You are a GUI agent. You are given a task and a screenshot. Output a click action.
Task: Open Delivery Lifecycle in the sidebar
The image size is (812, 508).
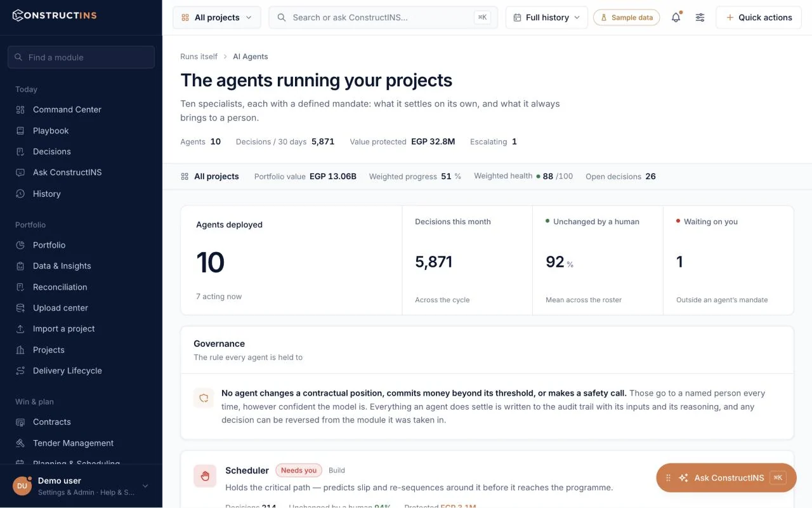click(x=81, y=371)
